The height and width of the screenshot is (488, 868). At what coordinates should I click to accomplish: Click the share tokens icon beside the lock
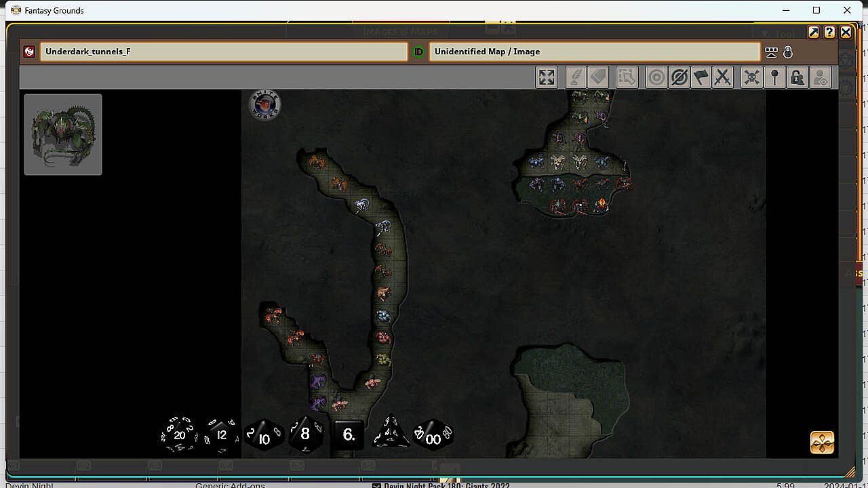771,52
